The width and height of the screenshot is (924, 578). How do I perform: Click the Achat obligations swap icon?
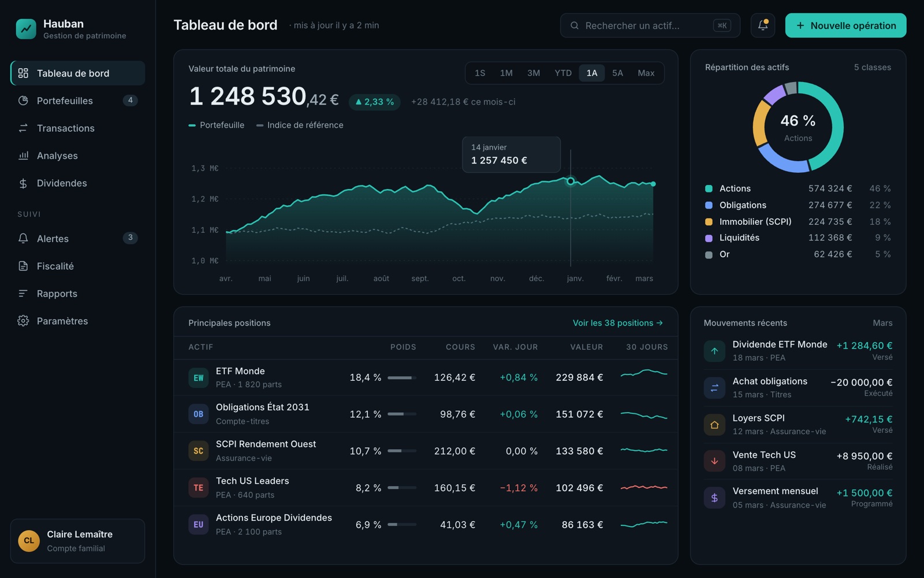(x=714, y=388)
